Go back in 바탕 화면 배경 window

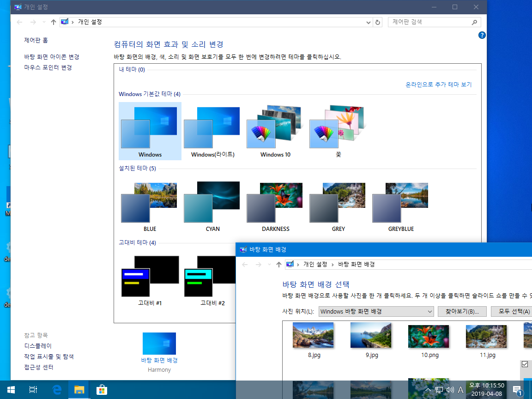(245, 265)
